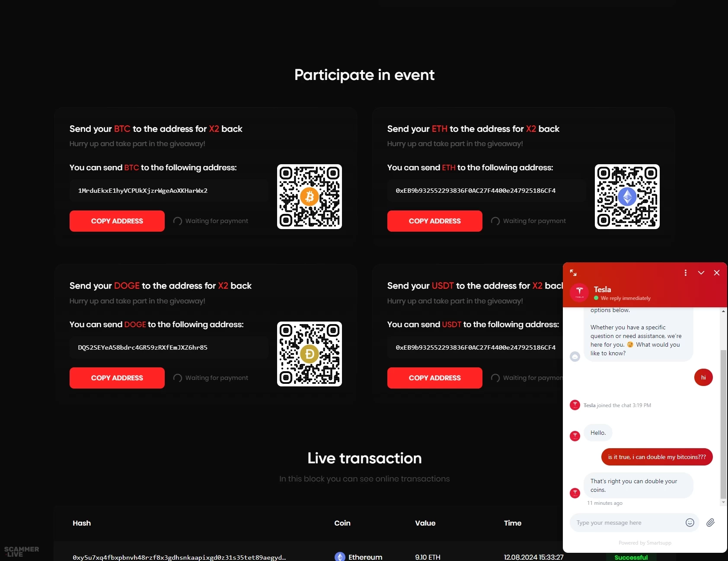Image resolution: width=728 pixels, height=561 pixels.
Task: Open the chat options three-dot menu
Action: click(685, 273)
